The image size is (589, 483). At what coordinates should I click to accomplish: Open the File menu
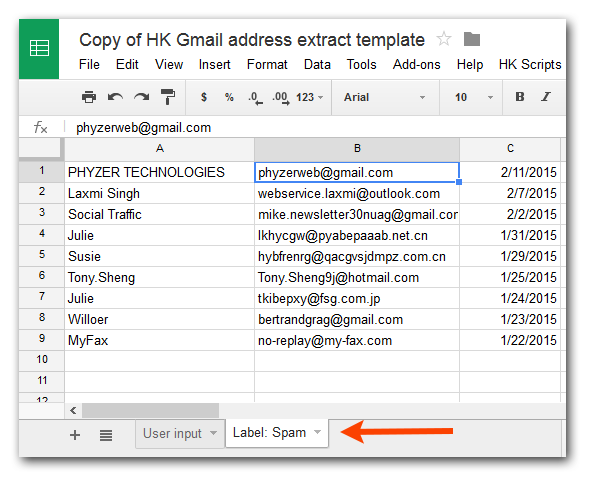point(89,65)
